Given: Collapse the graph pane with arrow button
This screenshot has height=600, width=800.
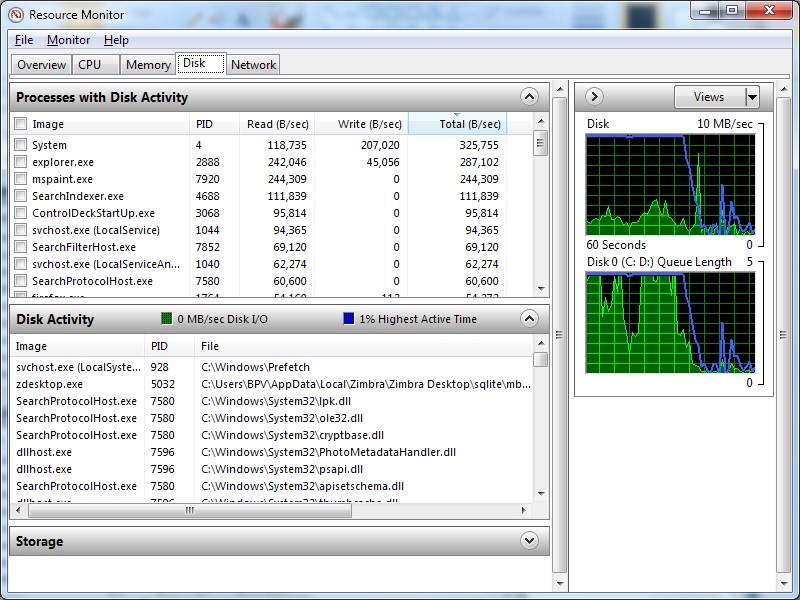Looking at the screenshot, I should (x=594, y=96).
